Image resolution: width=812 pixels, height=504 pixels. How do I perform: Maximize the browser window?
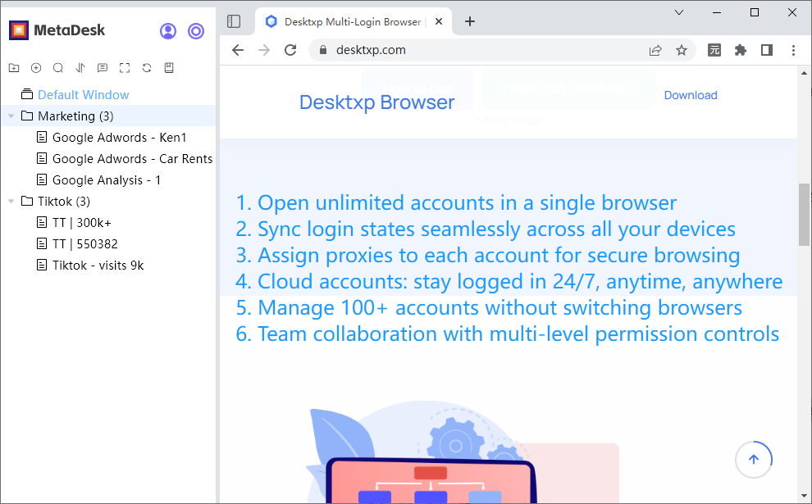coord(755,12)
